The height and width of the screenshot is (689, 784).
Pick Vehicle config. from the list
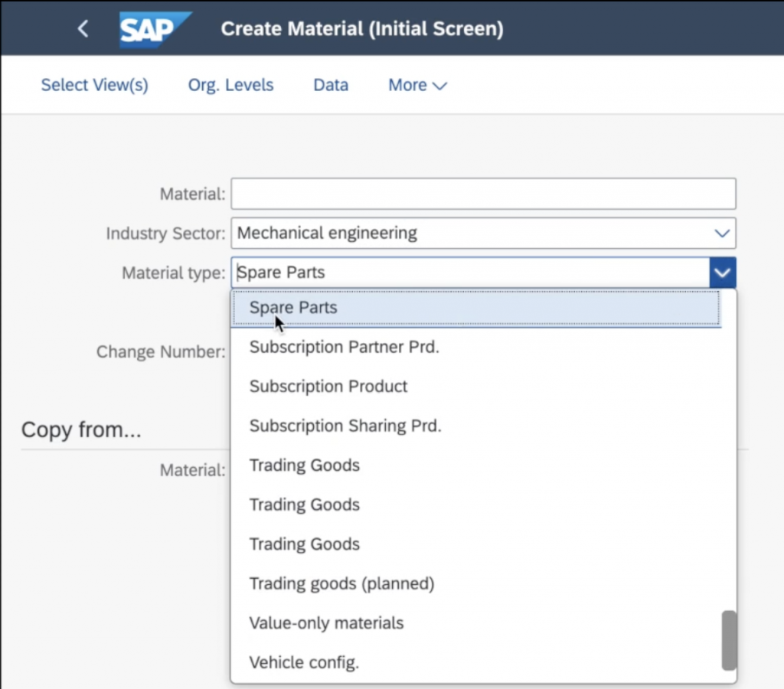[x=304, y=662]
